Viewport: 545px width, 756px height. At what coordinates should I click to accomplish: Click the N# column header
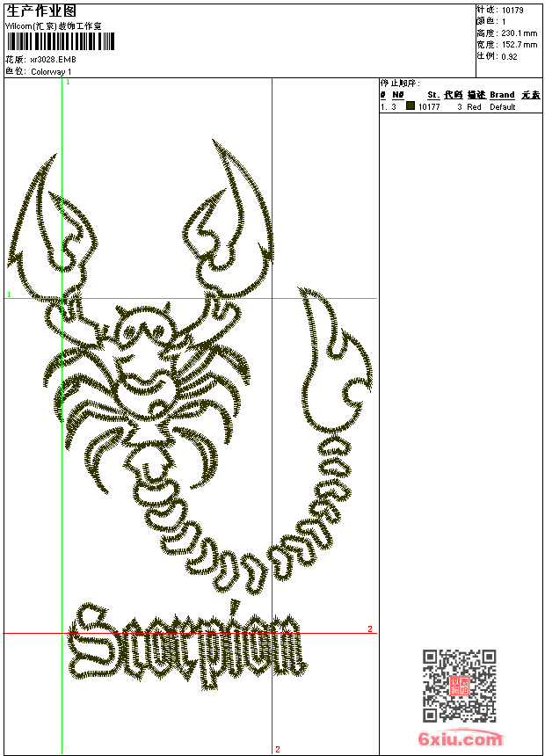(398, 95)
